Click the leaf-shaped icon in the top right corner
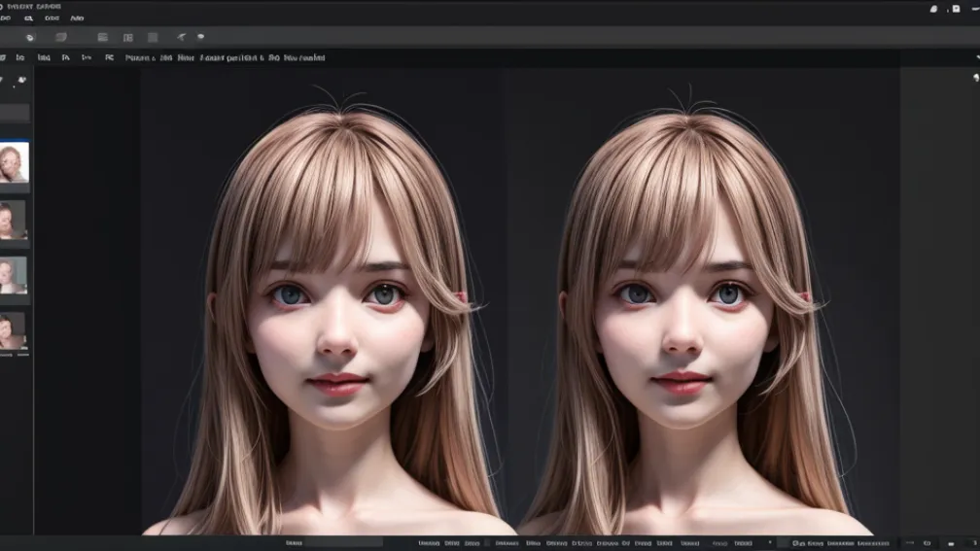 pos(933,9)
